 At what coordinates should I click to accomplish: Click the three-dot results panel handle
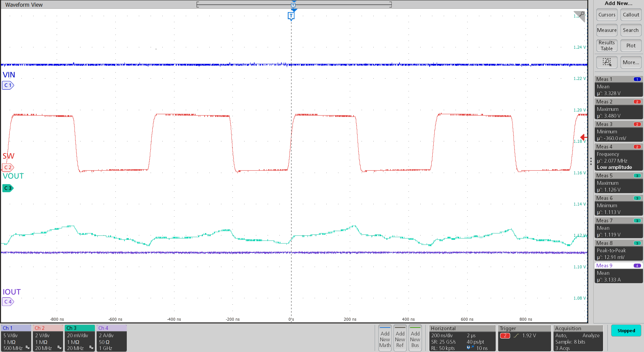[591, 161]
